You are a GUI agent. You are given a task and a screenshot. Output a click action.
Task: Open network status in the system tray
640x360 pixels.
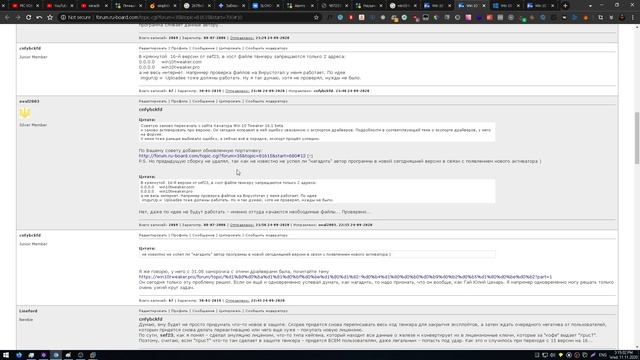pos(545,355)
